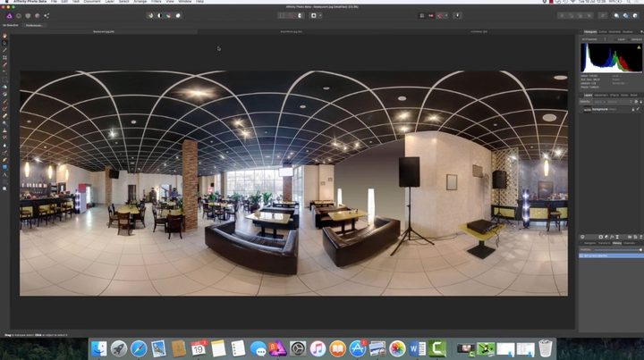Switch to the Export persona

[47, 16]
